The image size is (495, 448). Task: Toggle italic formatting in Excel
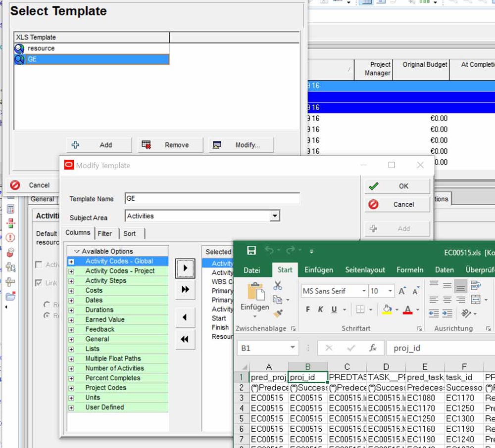click(x=320, y=310)
